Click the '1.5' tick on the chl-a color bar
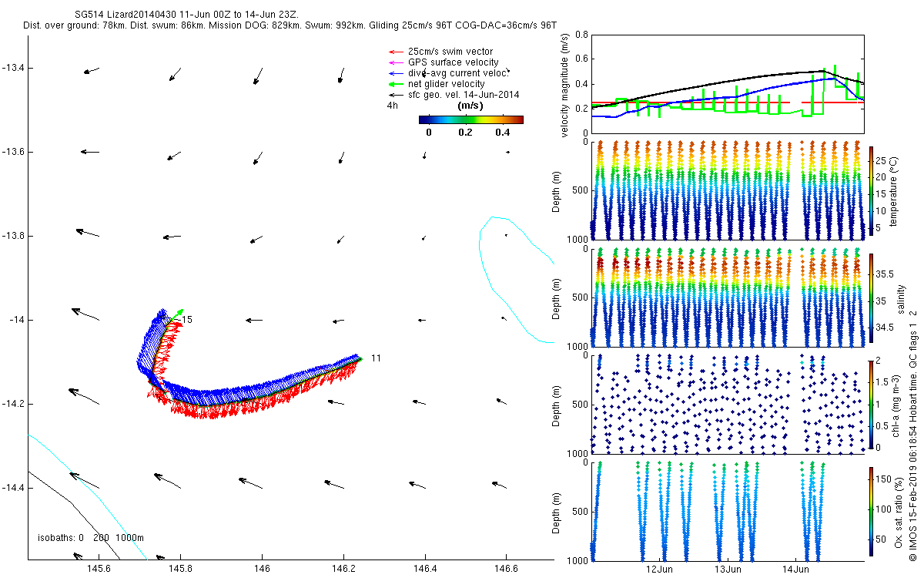 click(x=883, y=383)
